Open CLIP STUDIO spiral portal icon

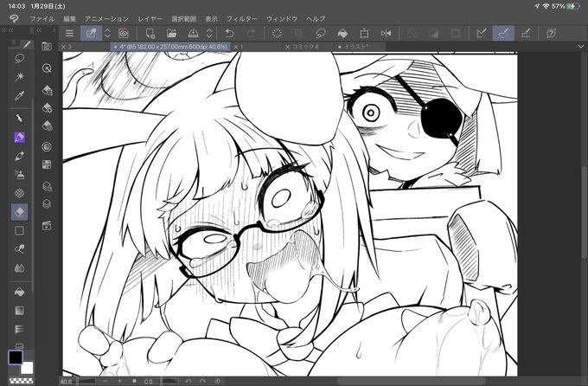[x=124, y=34]
